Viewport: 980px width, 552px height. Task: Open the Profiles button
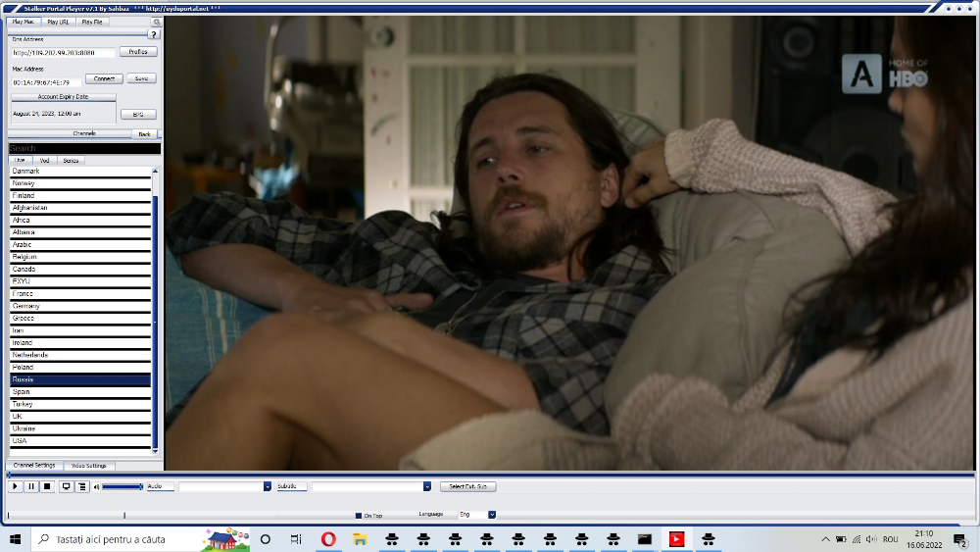pos(138,52)
